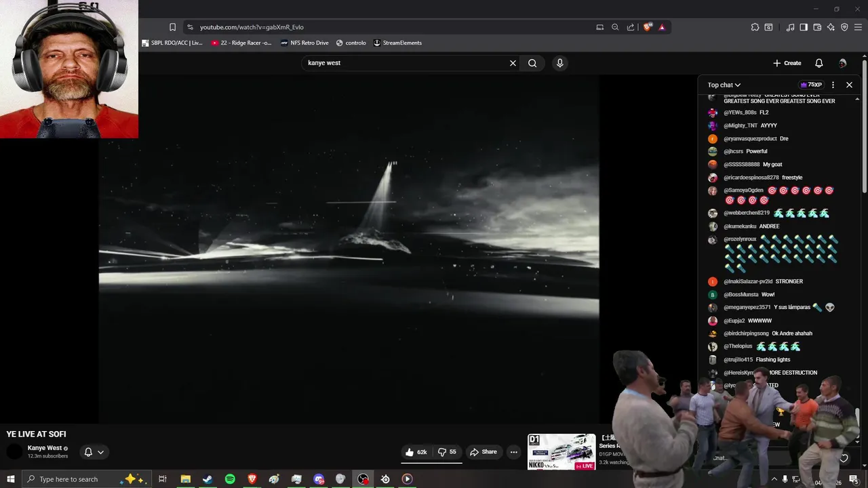Bookmark this page with the bookmark icon
868x488 pixels.
click(172, 27)
